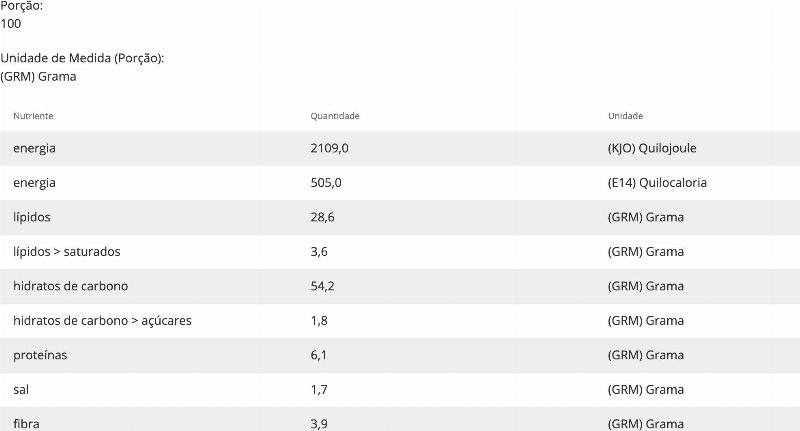Click the Quantidade column header
Viewport: 800px width, 431px height.
point(335,116)
